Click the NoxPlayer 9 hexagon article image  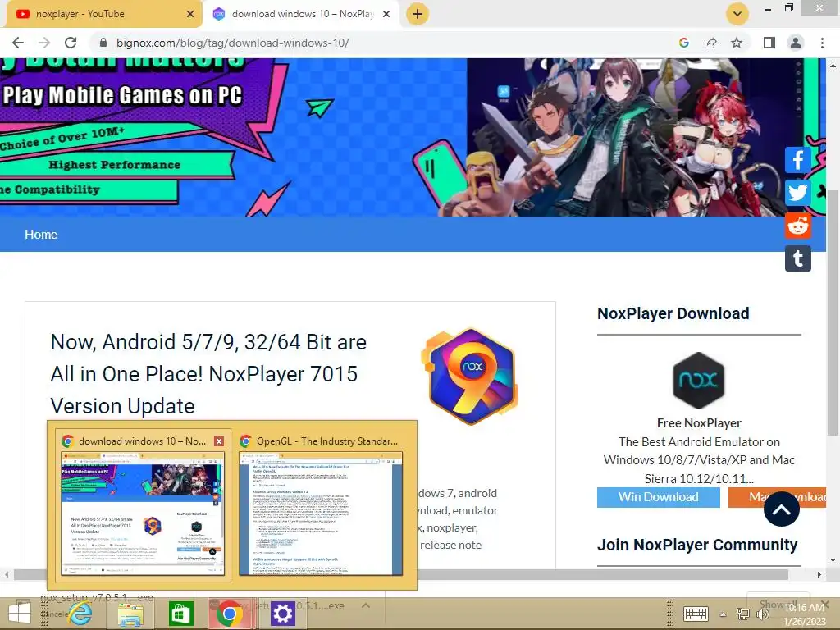click(x=471, y=376)
